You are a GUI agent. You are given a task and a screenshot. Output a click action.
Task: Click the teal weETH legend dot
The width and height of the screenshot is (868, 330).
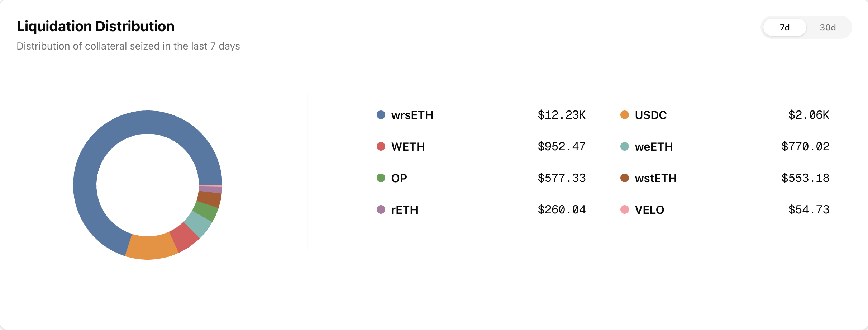tap(624, 146)
